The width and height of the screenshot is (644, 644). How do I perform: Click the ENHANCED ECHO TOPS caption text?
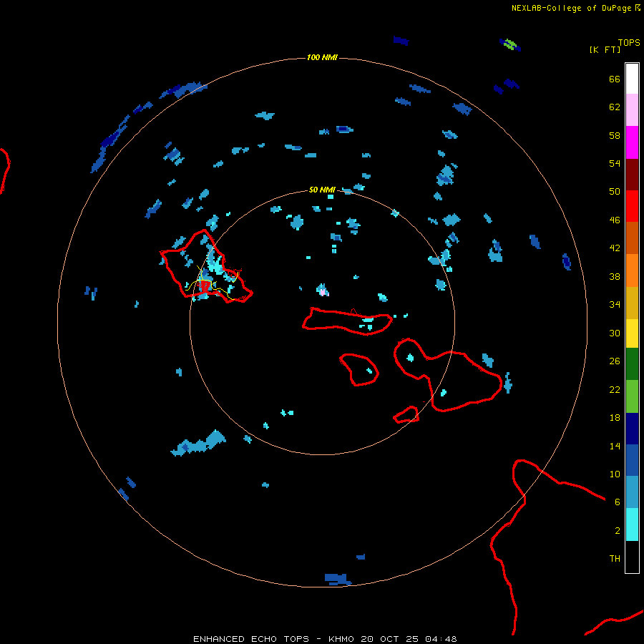pyautogui.click(x=251, y=639)
